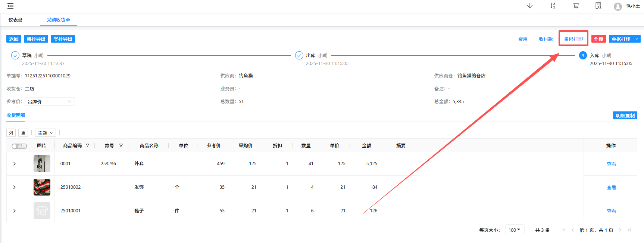Click the user avatar for 毛小土

coord(618,6)
